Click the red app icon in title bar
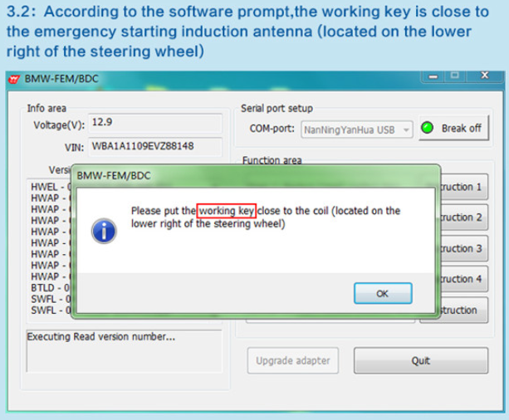The height and width of the screenshot is (420, 509). click(14, 79)
